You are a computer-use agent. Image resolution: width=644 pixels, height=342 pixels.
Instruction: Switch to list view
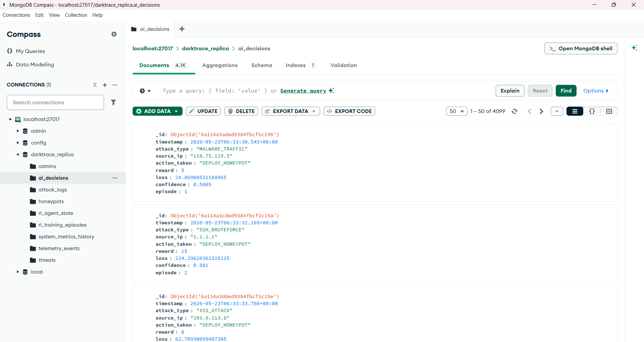click(575, 111)
